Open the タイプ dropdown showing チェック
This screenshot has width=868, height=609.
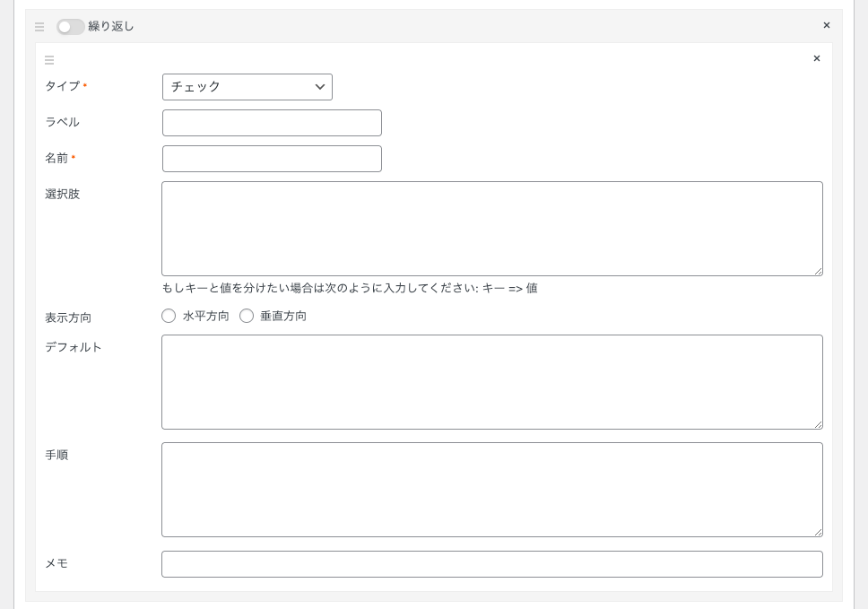(x=247, y=87)
